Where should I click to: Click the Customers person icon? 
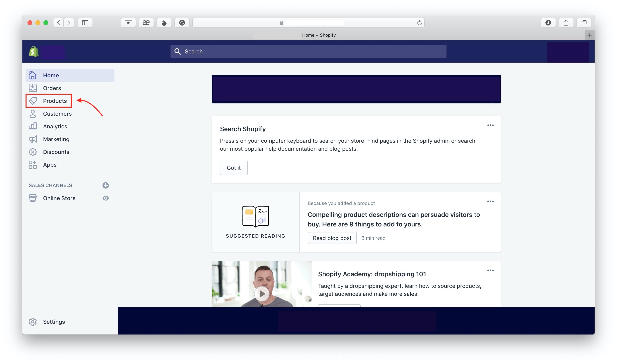[x=33, y=114]
